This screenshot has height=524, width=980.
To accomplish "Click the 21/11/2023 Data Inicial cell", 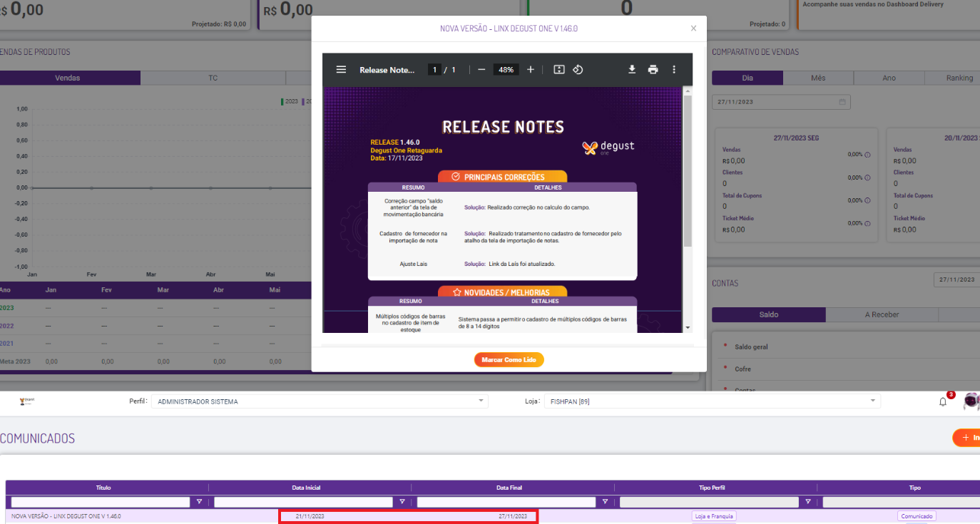I will pyautogui.click(x=310, y=516).
